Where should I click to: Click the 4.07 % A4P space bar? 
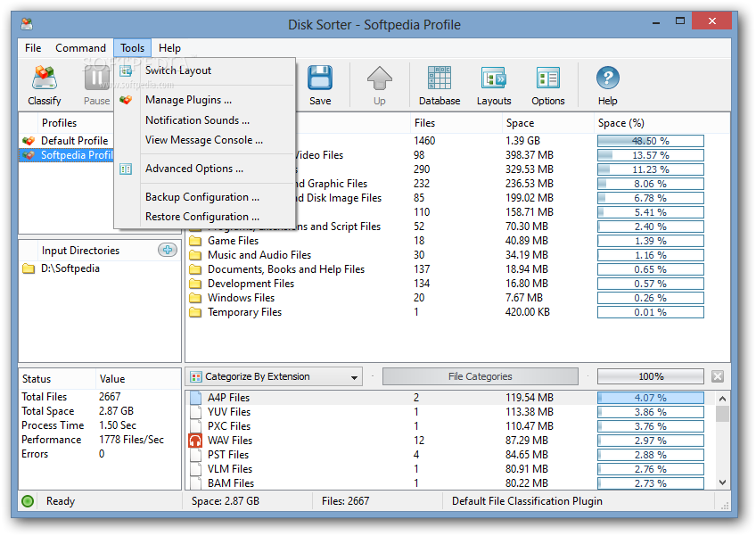(x=651, y=398)
